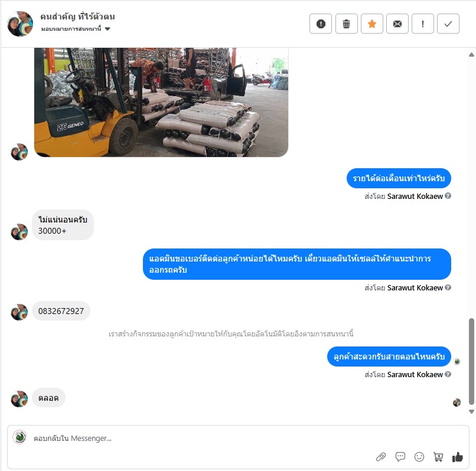Viewport: 476px width, 471px height.
Task: Click the customer profile picture in header
Action: (20, 24)
